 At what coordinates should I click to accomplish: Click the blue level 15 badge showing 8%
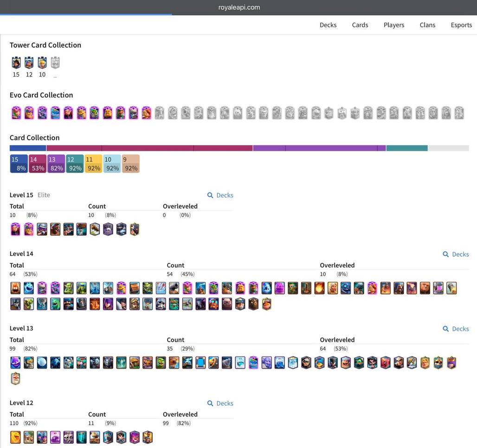19,164
